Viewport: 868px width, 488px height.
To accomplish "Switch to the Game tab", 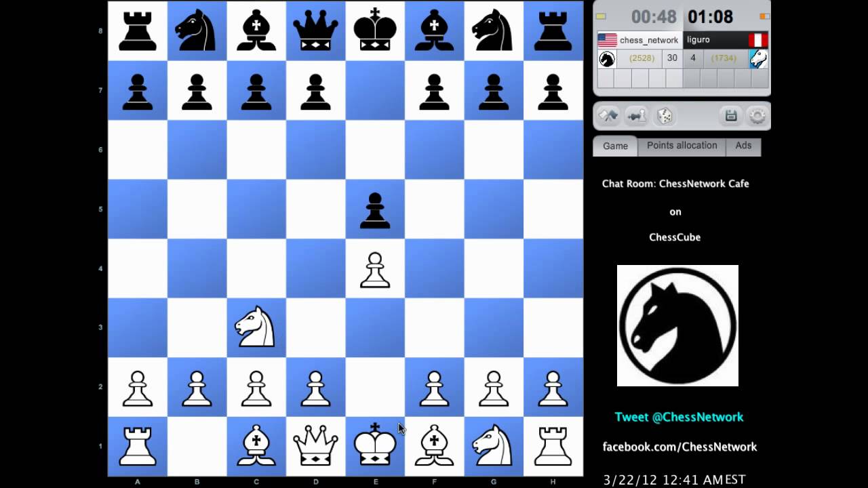I will (615, 146).
